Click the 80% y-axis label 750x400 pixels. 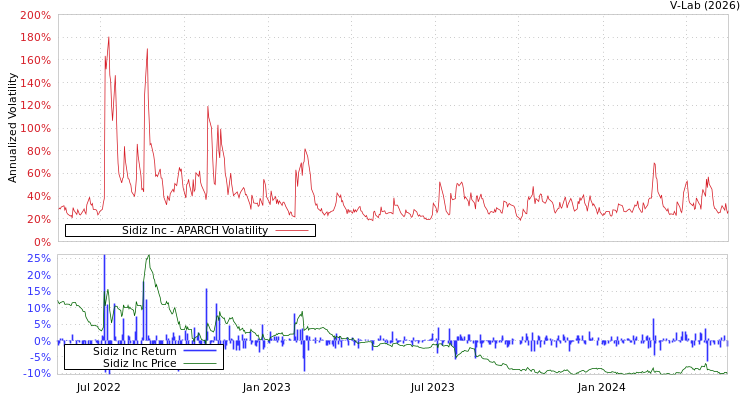[37, 152]
